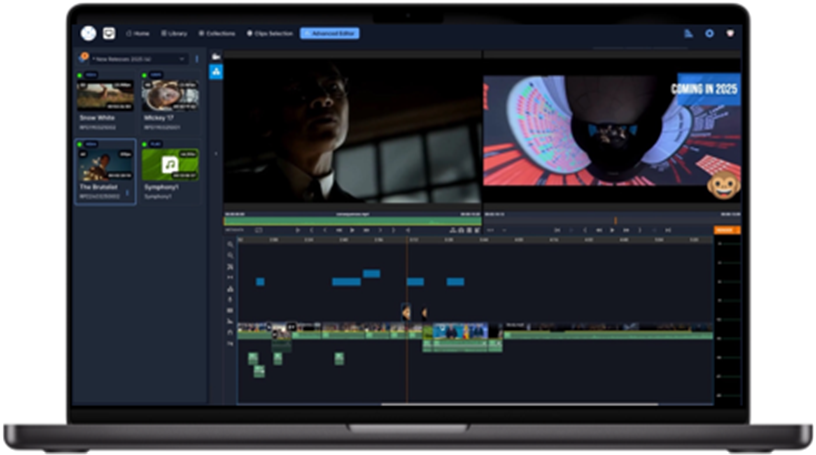Open the Collections tab

click(217, 33)
